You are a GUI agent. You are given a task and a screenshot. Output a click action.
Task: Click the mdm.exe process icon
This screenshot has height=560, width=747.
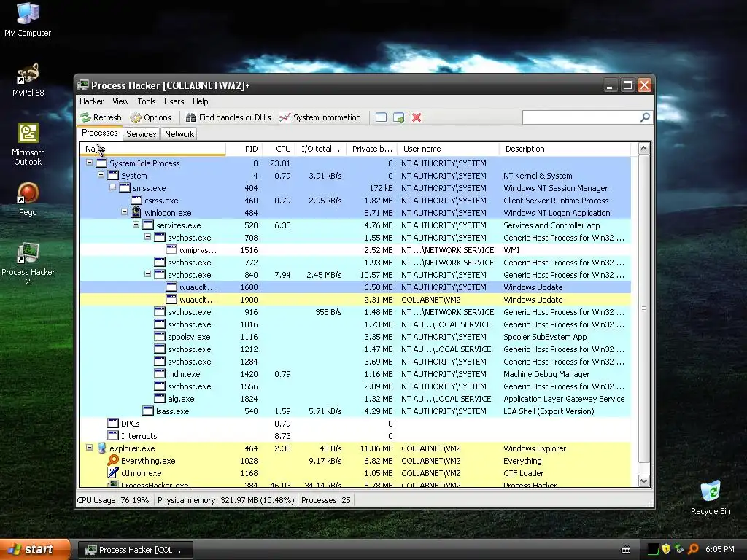click(160, 374)
